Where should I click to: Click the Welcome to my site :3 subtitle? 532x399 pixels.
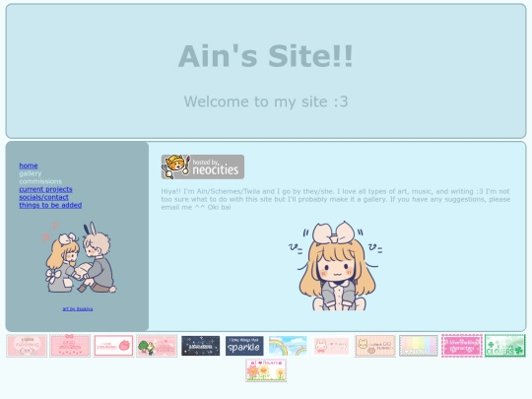pos(266,101)
